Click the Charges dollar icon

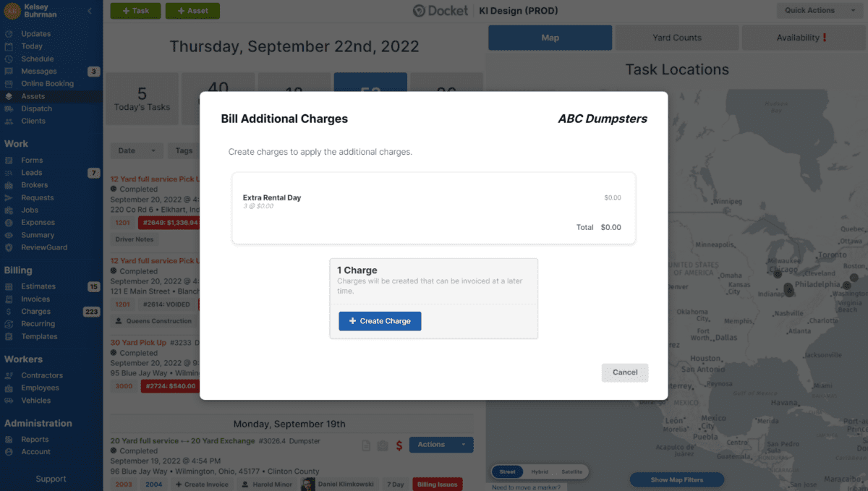tap(9, 312)
